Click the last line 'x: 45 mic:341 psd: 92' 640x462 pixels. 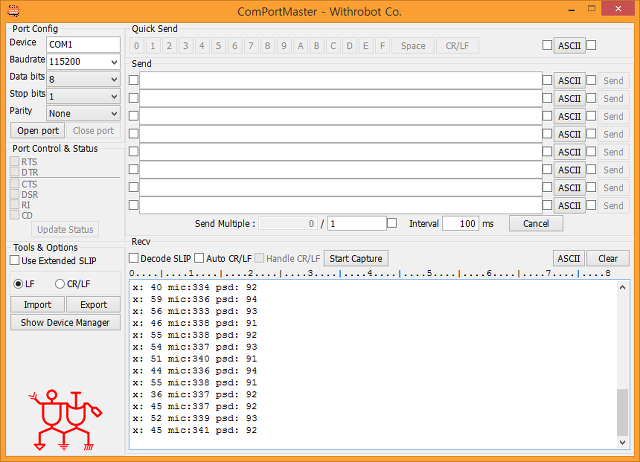(x=195, y=430)
